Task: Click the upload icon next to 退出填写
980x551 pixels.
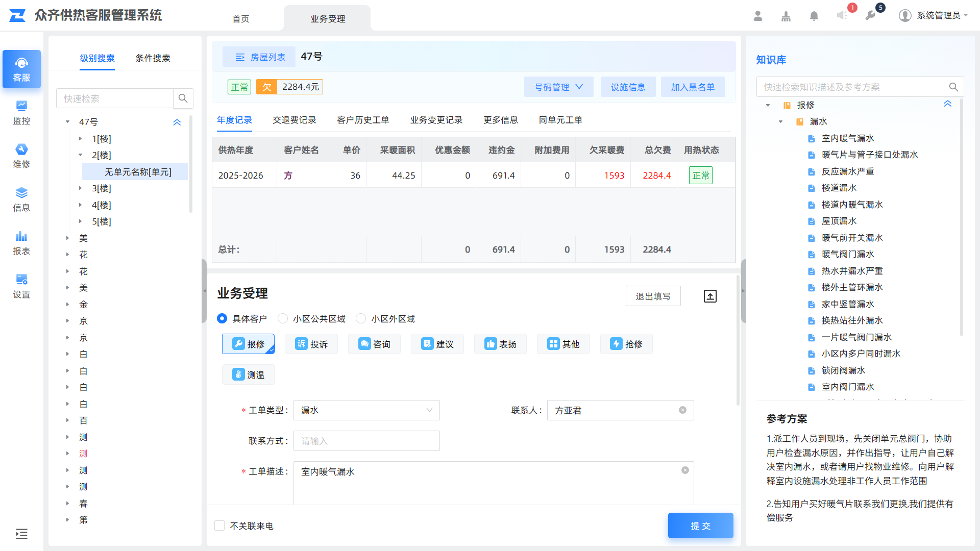Action: 710,296
